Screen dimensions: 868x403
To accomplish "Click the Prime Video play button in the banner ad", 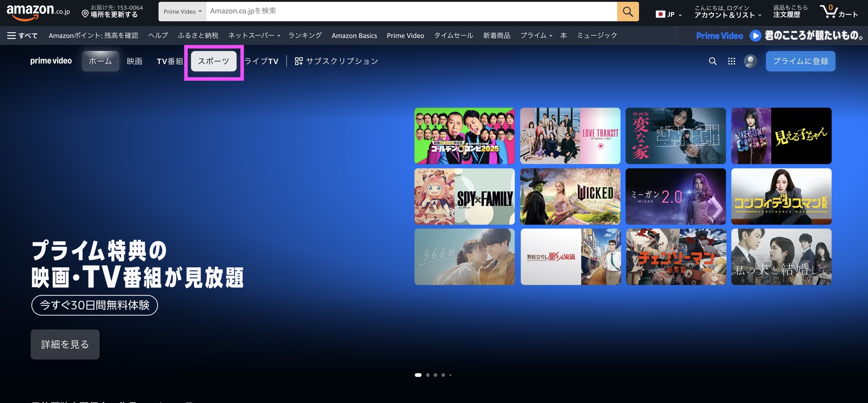I will [x=755, y=36].
